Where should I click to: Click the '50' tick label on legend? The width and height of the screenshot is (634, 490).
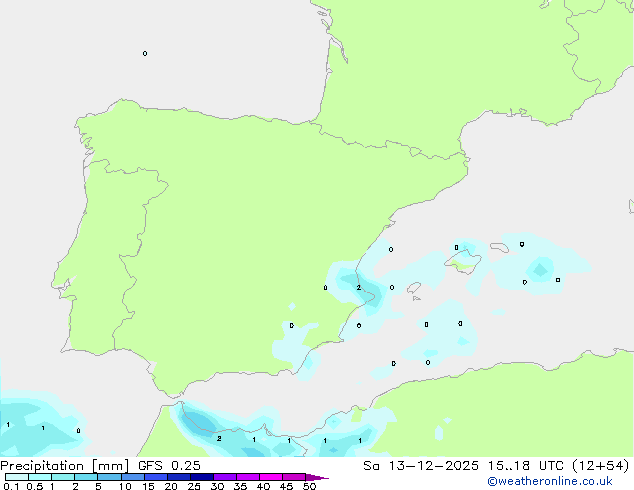pyautogui.click(x=309, y=487)
